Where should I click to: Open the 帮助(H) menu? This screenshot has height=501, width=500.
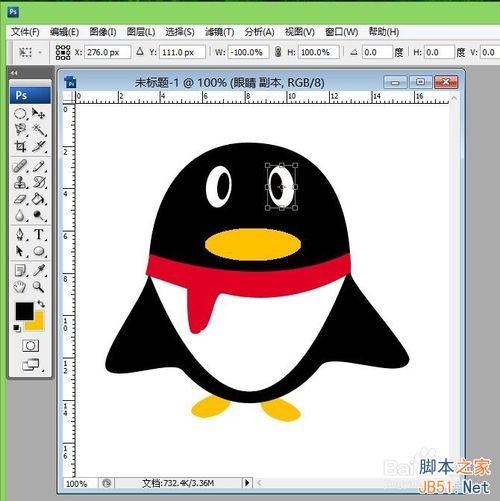pyautogui.click(x=384, y=32)
